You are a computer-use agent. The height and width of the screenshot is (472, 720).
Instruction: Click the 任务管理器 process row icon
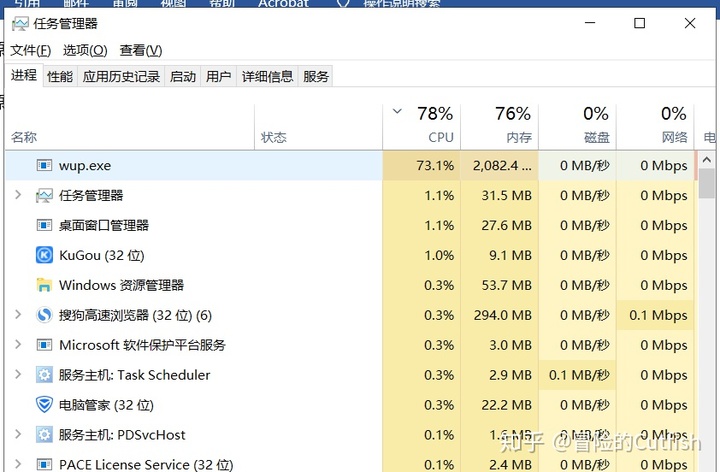point(44,195)
